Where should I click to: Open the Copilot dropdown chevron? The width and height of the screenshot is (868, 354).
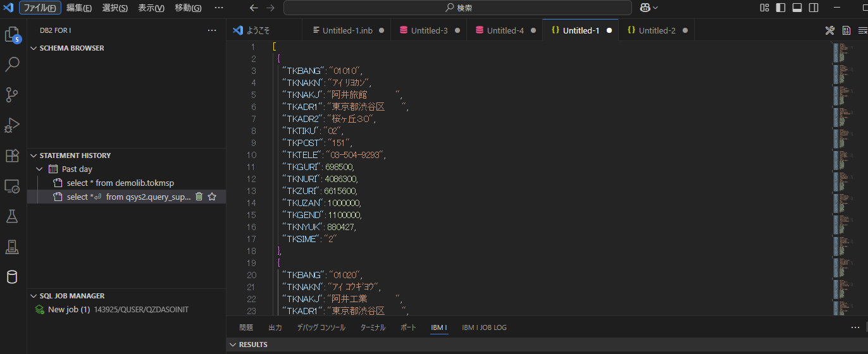655,8
